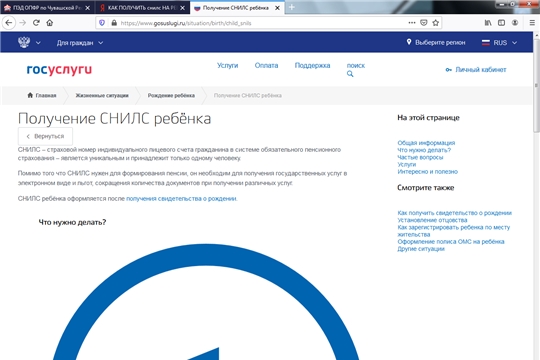The width and height of the screenshot is (540, 360).
Task: Open the Firefox hamburger menu
Action: tap(532, 23)
